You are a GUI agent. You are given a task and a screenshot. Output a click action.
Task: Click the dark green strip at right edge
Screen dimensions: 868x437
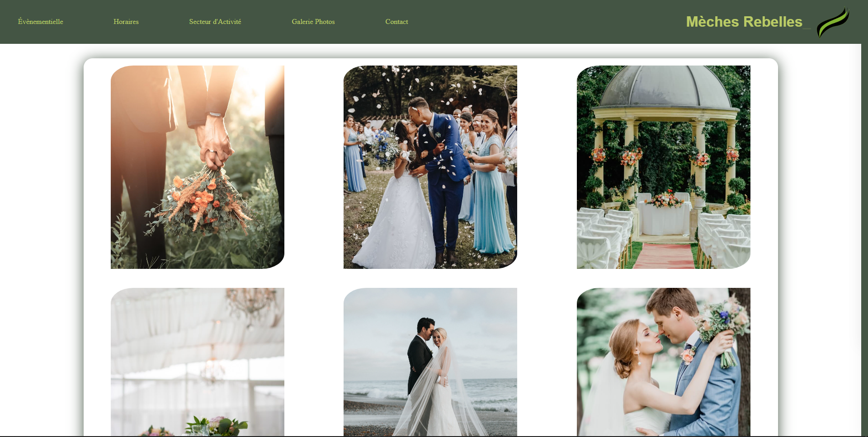pyautogui.click(x=864, y=226)
